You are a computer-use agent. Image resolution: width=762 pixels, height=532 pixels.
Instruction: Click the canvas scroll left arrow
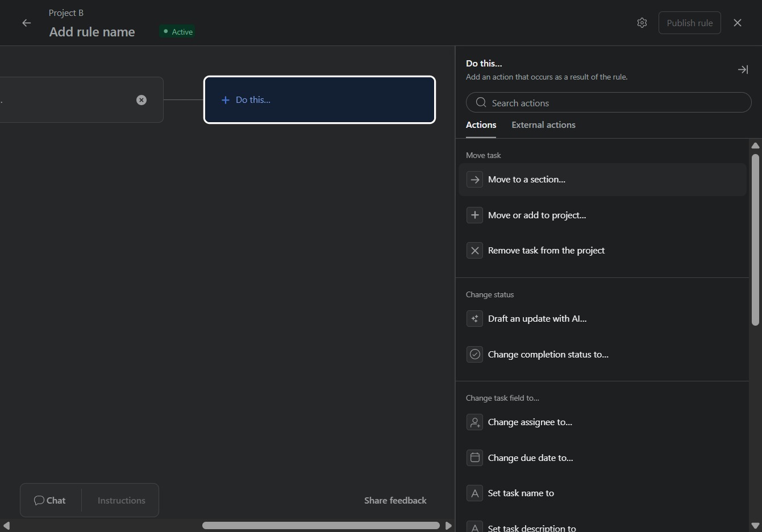click(6, 526)
